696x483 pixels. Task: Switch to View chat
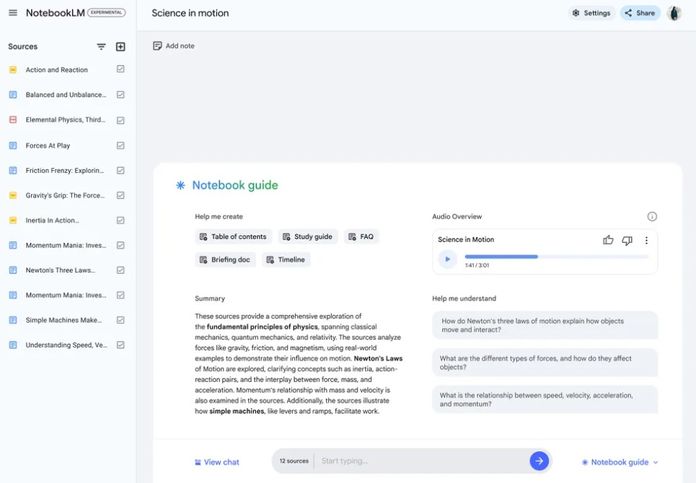point(217,462)
